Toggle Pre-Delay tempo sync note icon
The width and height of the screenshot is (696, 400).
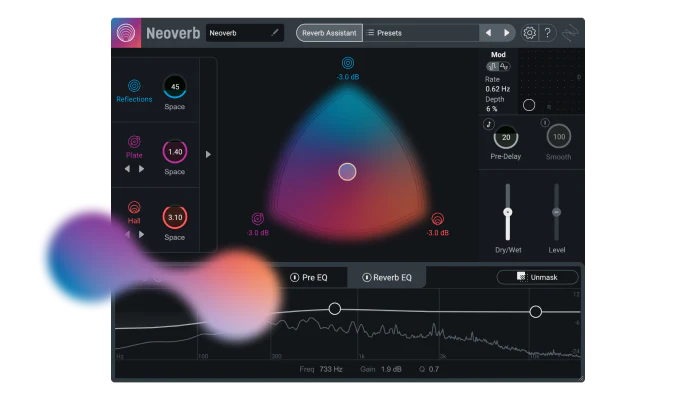[x=489, y=124]
